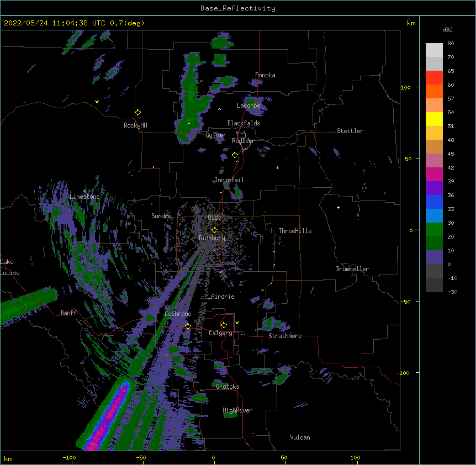Click the km unit label at top right
The image size is (476, 465).
click(411, 23)
